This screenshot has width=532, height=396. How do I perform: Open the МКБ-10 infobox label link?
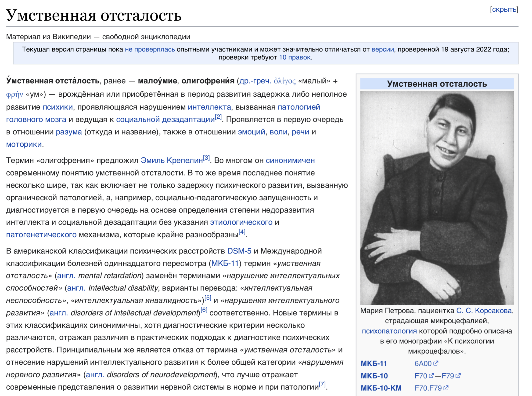pyautogui.click(x=374, y=376)
